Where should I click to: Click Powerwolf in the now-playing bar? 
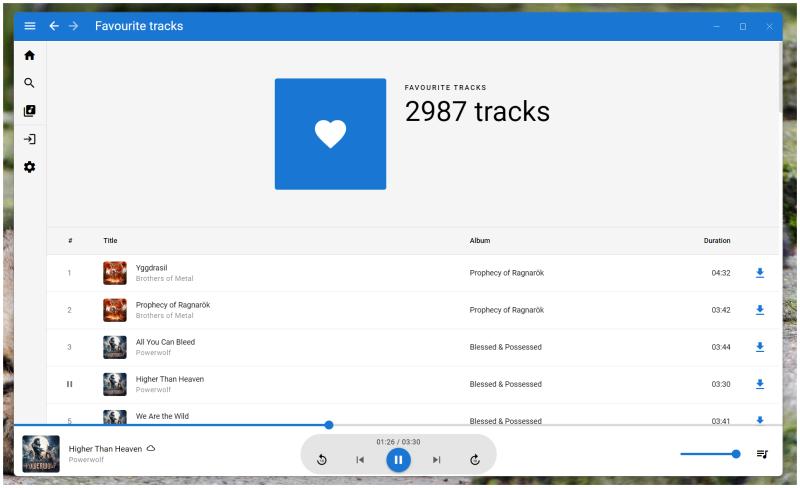pos(86,460)
